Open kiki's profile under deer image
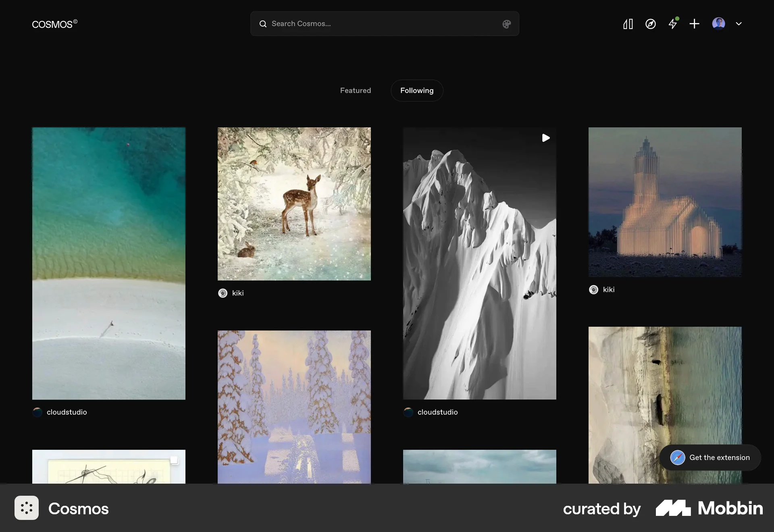This screenshot has height=532, width=774. (237, 293)
